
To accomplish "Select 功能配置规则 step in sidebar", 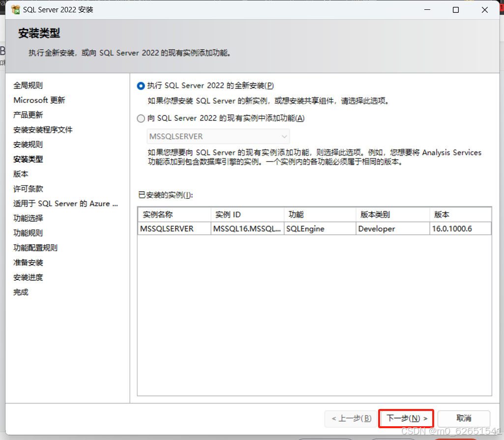I will 35,248.
